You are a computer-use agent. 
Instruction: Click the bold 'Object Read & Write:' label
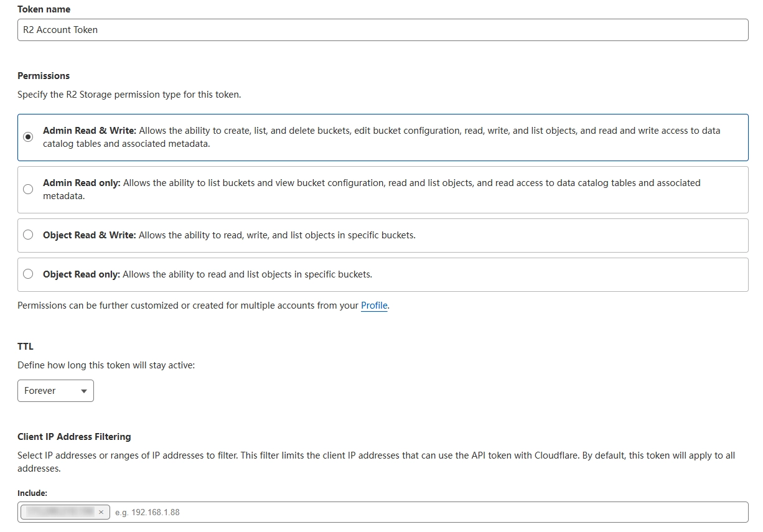[x=89, y=235]
